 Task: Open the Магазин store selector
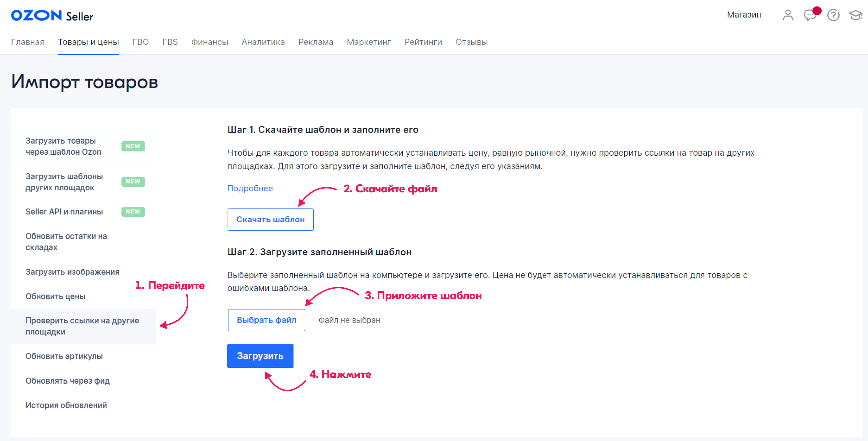(744, 15)
